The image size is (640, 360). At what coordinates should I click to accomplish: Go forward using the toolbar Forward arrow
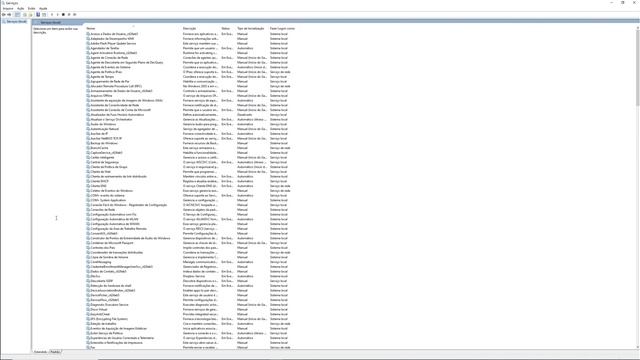coord(9,14)
